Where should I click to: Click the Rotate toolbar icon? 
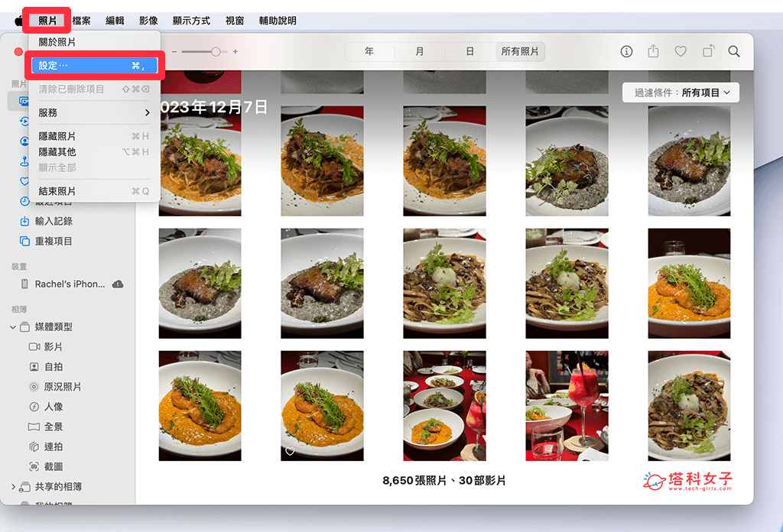tap(708, 51)
